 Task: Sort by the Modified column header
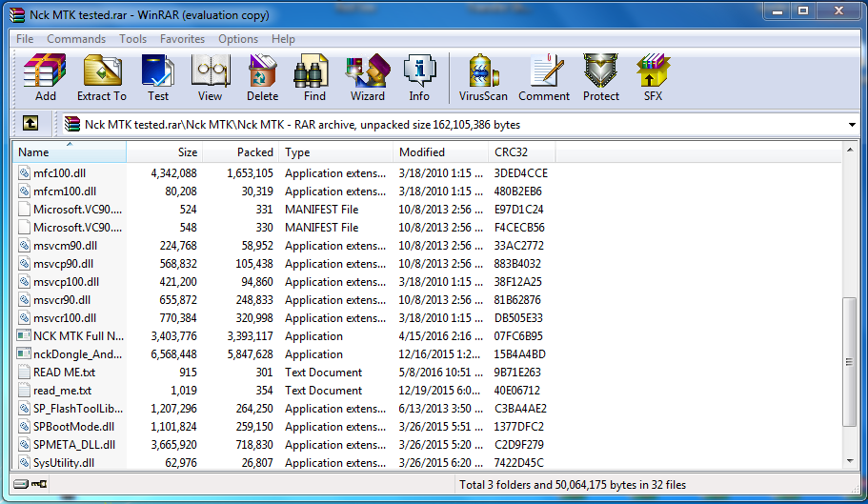click(440, 152)
